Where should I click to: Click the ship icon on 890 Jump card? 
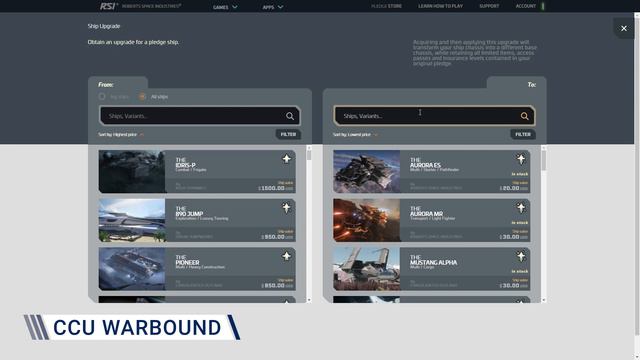click(x=287, y=207)
